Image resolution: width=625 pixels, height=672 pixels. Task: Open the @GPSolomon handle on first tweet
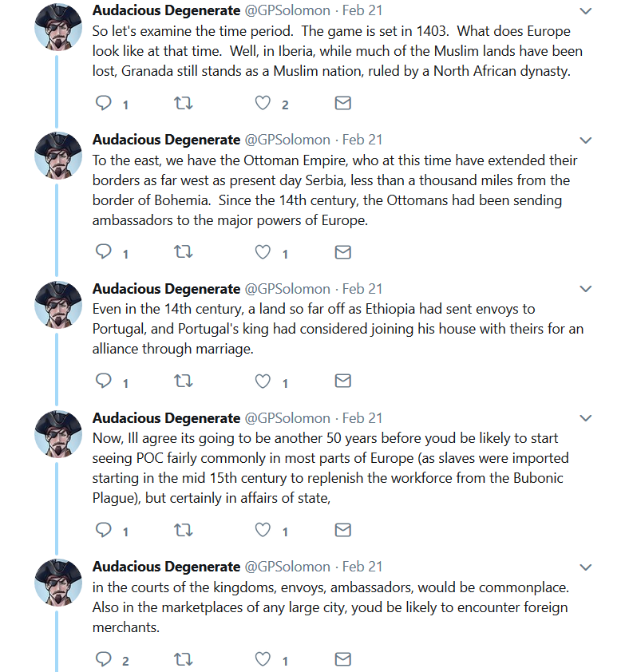tap(287, 10)
